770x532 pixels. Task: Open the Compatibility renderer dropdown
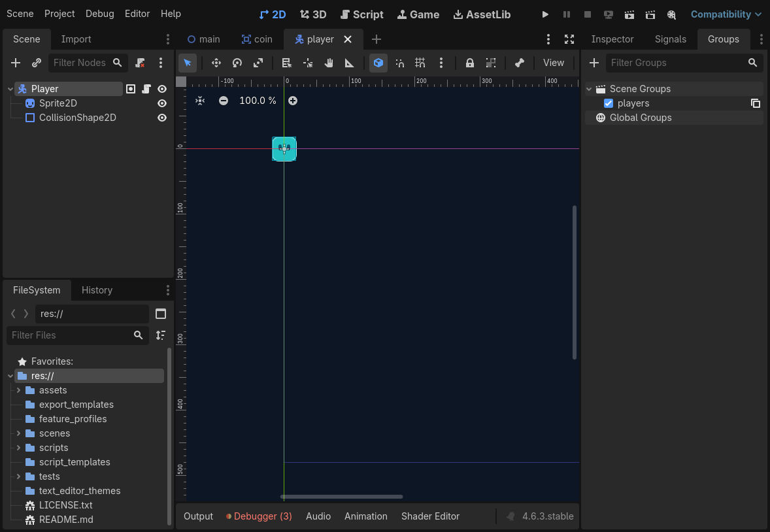[726, 14]
